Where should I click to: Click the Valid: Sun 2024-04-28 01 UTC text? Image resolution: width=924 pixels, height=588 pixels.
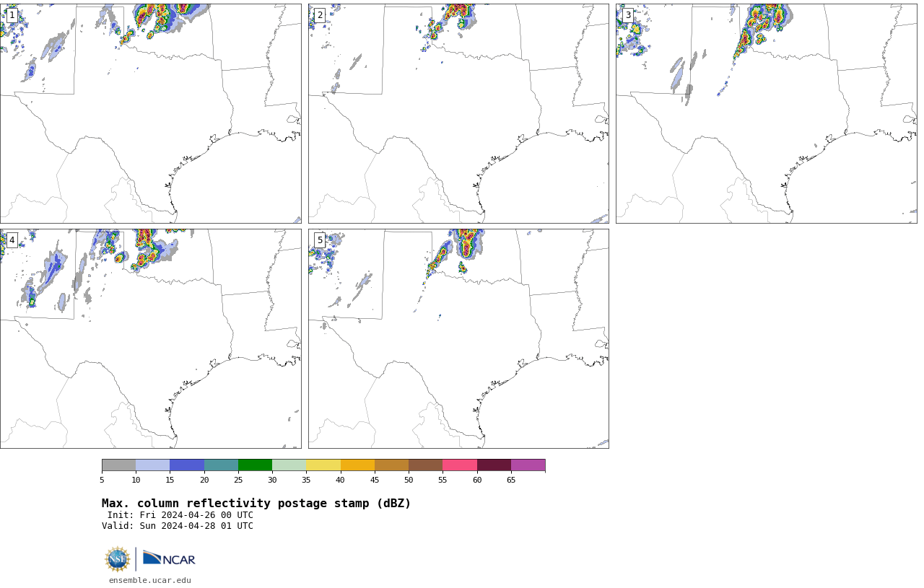pos(178,526)
